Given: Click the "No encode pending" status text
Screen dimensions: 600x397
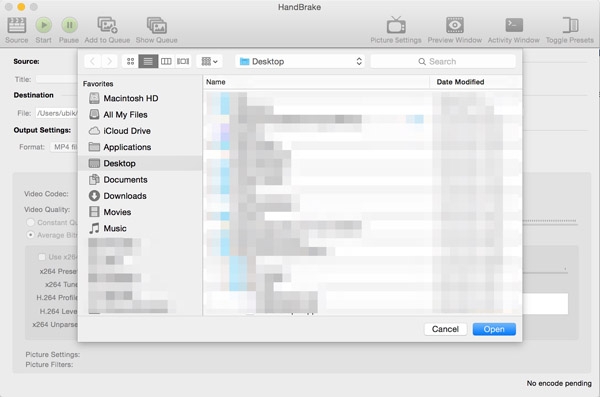Looking at the screenshot, I should (x=559, y=383).
